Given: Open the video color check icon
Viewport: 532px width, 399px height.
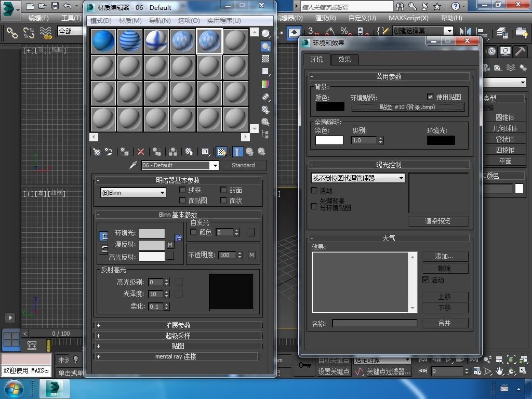Looking at the screenshot, I should point(265,84).
